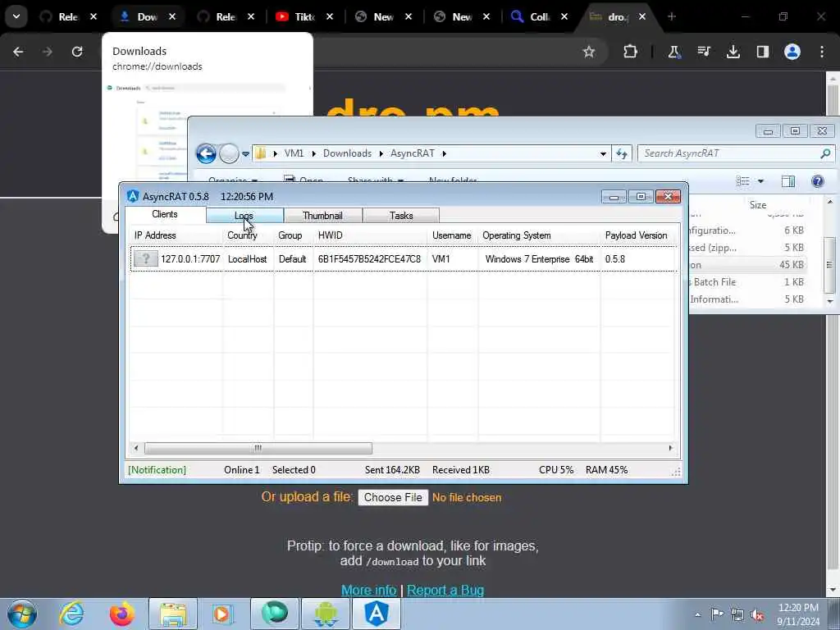Reload the page with the browser refresh icon
Screen dimensions: 840x630
pyautogui.click(x=77, y=52)
